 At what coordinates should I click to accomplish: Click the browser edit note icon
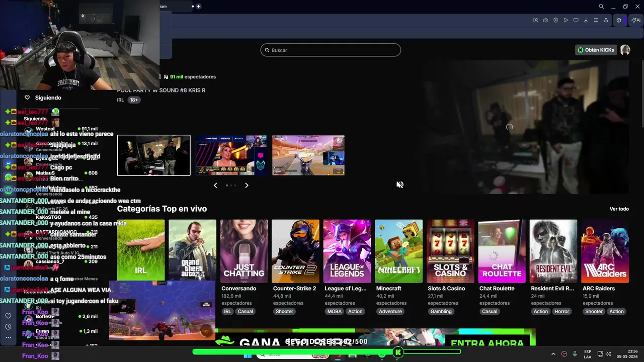coord(535,20)
